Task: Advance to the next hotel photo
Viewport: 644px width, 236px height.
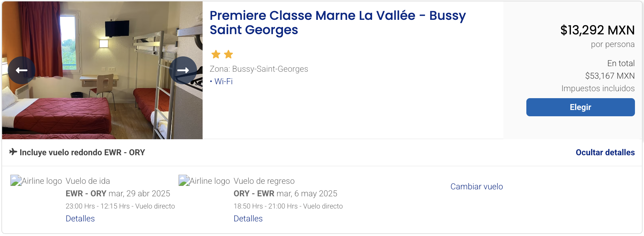Action: pos(183,70)
